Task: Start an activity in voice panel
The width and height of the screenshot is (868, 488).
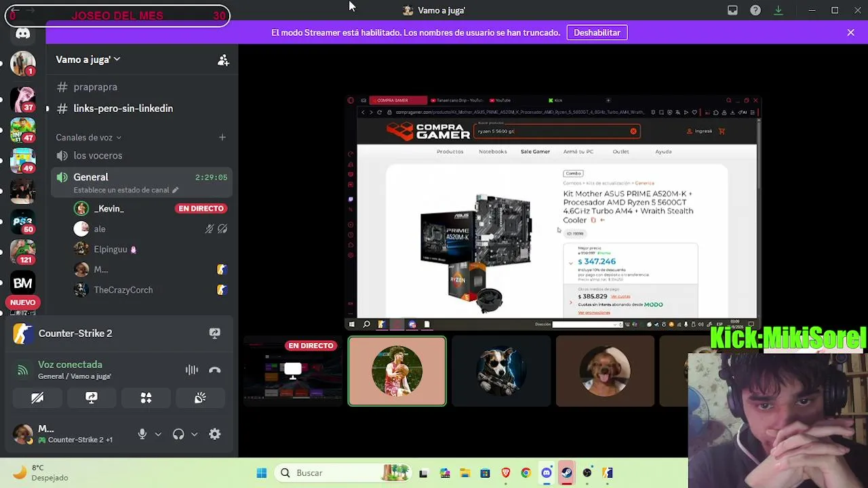Action: click(x=146, y=398)
